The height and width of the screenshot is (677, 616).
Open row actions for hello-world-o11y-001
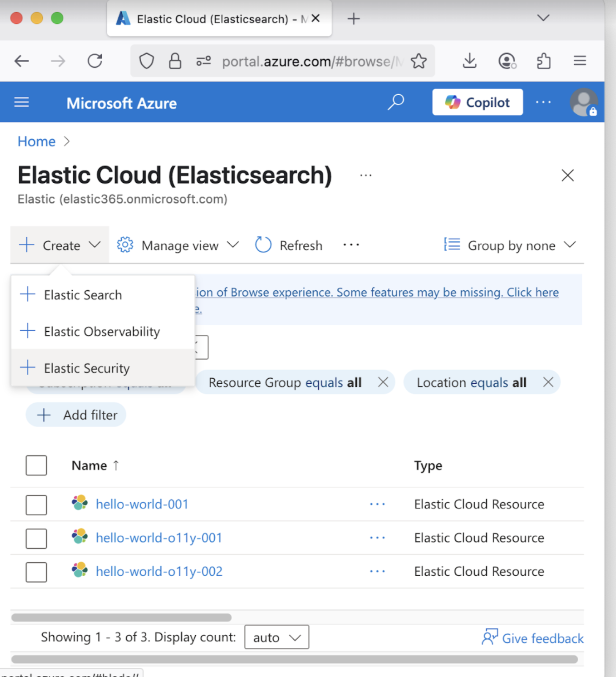tap(377, 538)
